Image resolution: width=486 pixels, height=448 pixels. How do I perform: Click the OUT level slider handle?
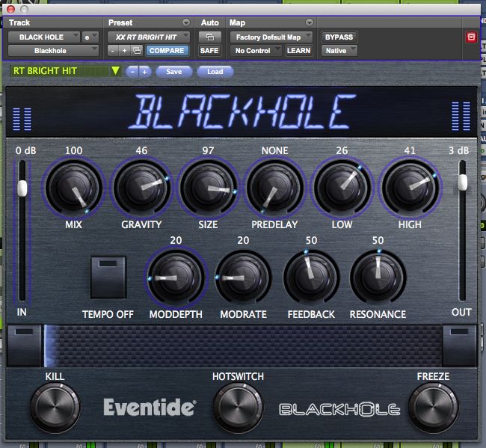462,182
